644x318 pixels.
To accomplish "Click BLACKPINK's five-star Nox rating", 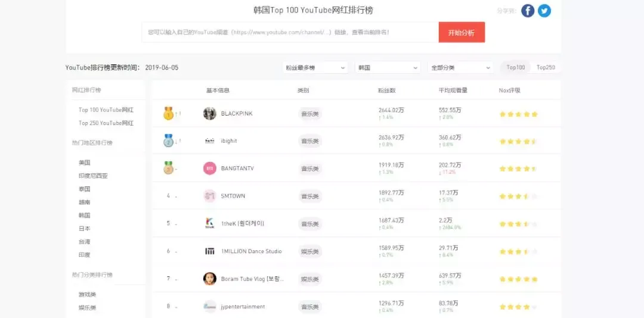I will pyautogui.click(x=518, y=114).
